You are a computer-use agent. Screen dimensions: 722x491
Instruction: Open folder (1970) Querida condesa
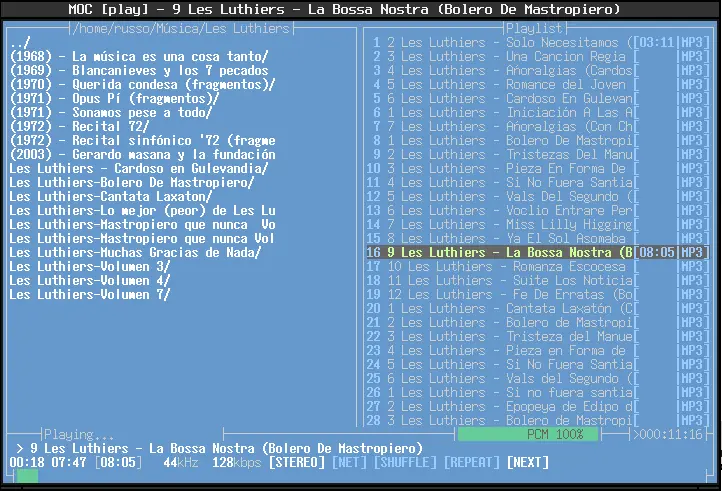tap(142, 84)
